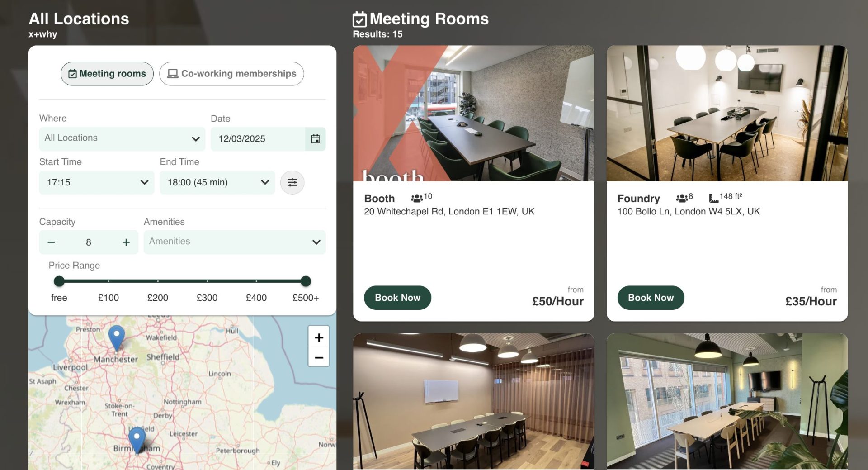
Task: Zoom in on the map
Action: pos(319,337)
